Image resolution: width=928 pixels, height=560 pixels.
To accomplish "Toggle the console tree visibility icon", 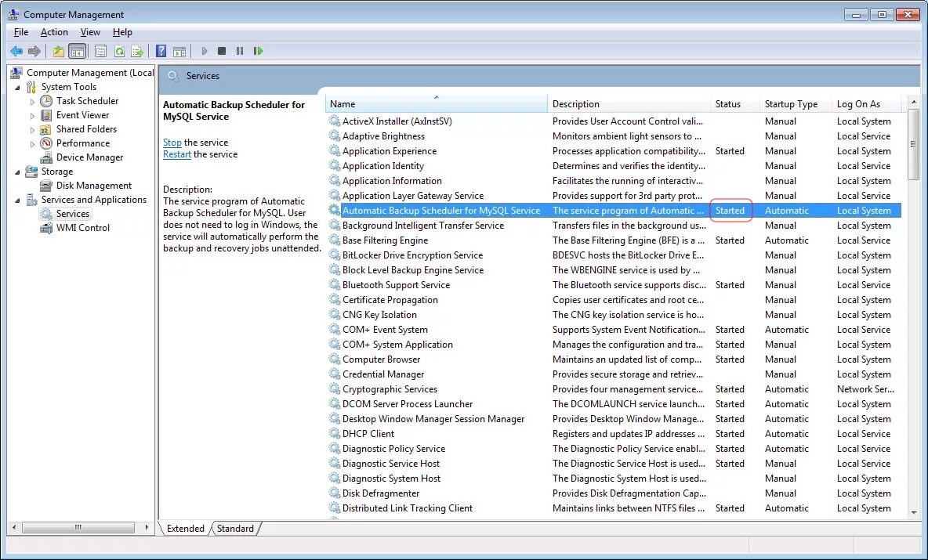I will [x=77, y=50].
